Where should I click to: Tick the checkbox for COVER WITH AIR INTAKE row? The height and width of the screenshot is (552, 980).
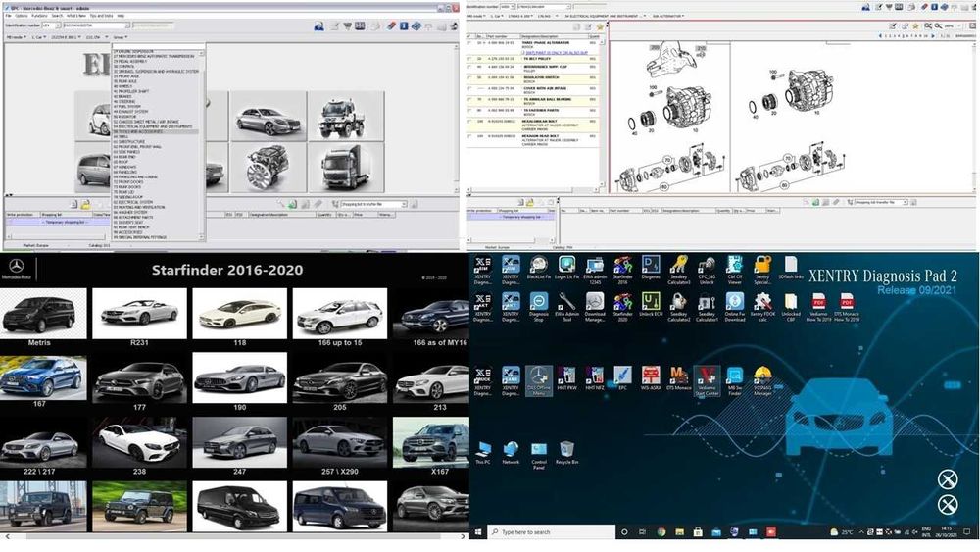point(470,89)
